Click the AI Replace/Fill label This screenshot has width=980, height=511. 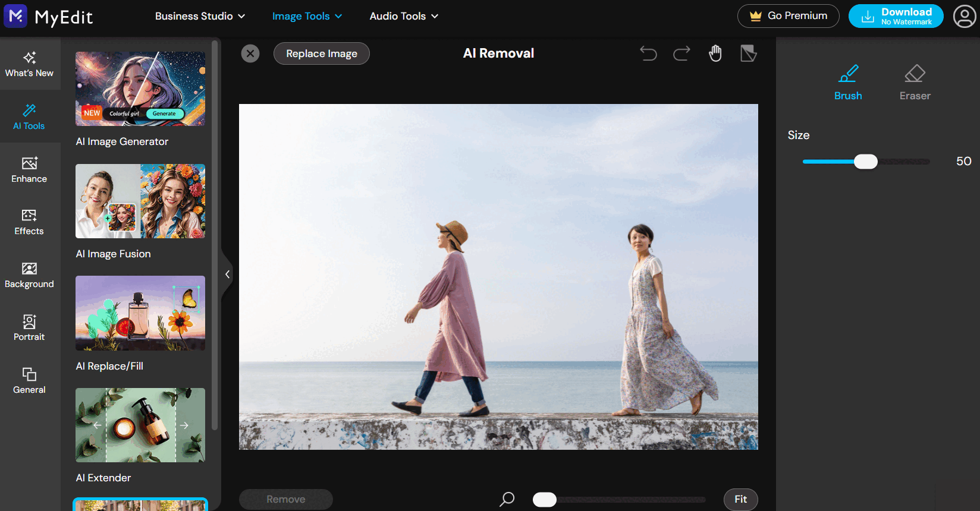109,366
